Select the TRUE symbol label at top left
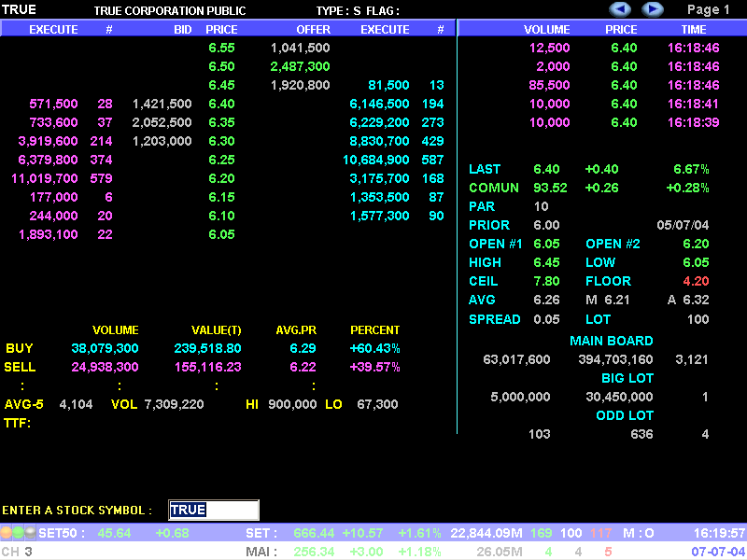Image resolution: width=747 pixels, height=560 pixels. 19,9
